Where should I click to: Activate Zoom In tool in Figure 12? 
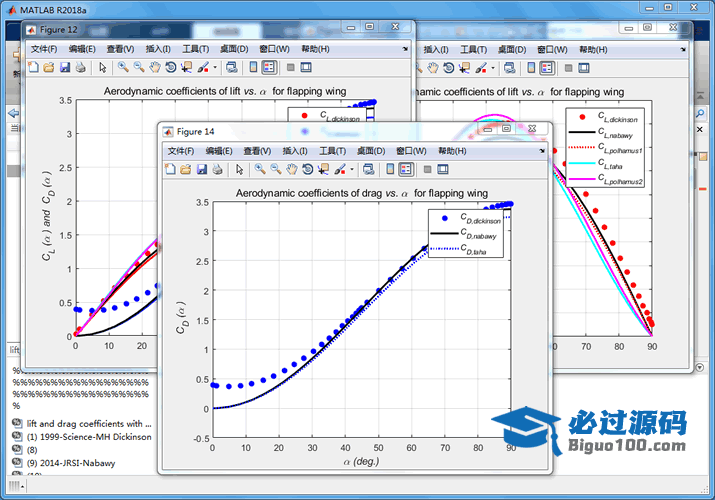(x=123, y=67)
